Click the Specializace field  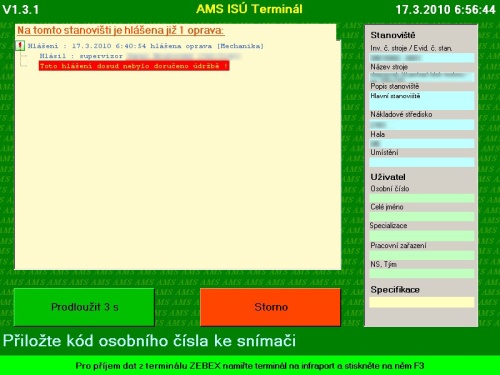coord(422,236)
